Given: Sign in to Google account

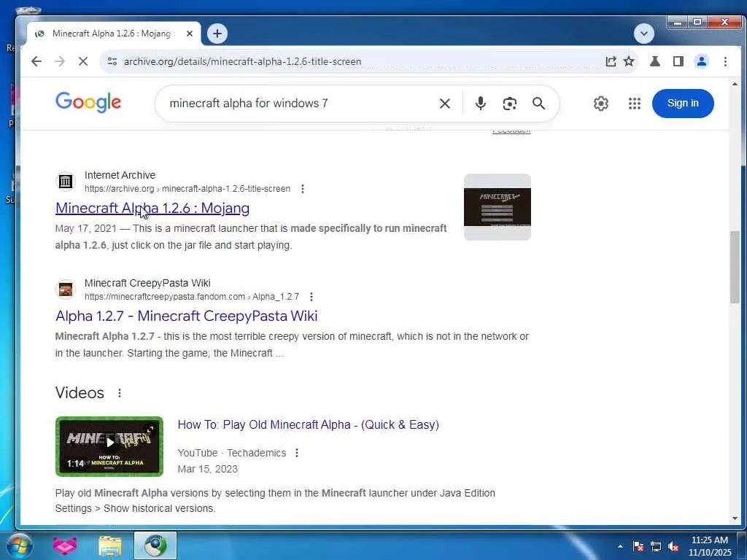Looking at the screenshot, I should point(683,104).
